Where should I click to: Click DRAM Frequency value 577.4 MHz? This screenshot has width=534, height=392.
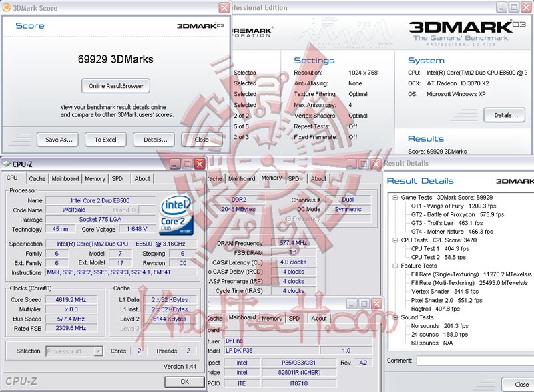293,243
